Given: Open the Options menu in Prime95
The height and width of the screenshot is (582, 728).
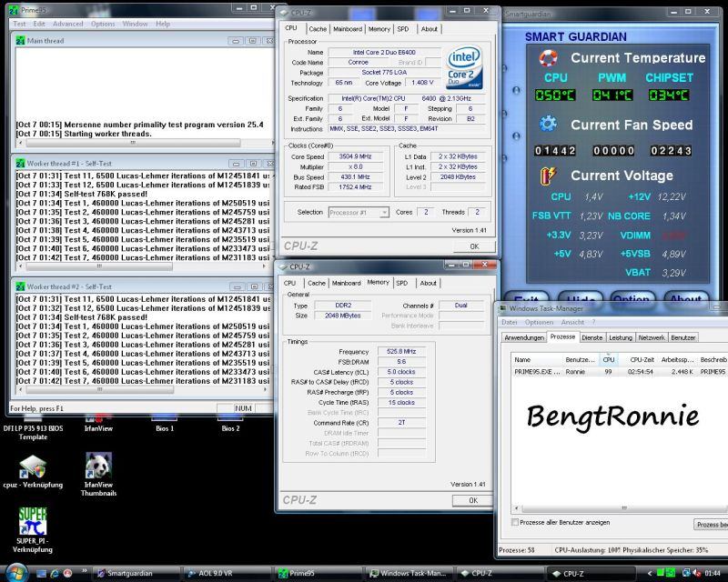Looking at the screenshot, I should pos(103,24).
